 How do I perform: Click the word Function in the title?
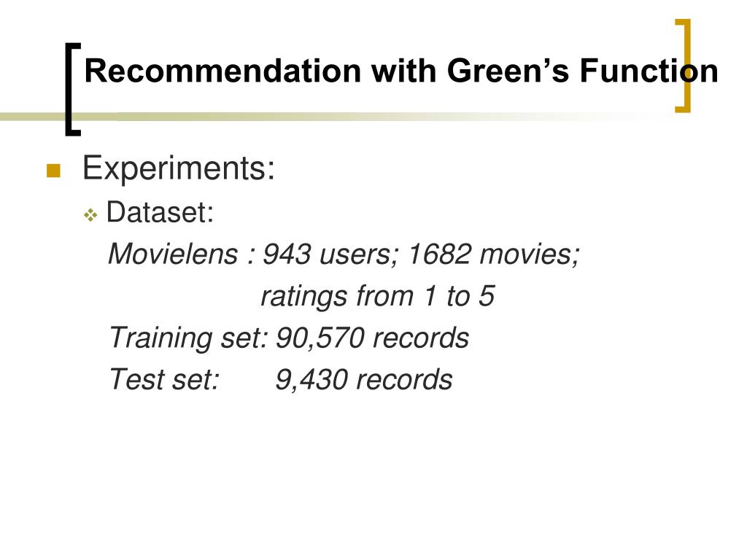click(x=649, y=71)
